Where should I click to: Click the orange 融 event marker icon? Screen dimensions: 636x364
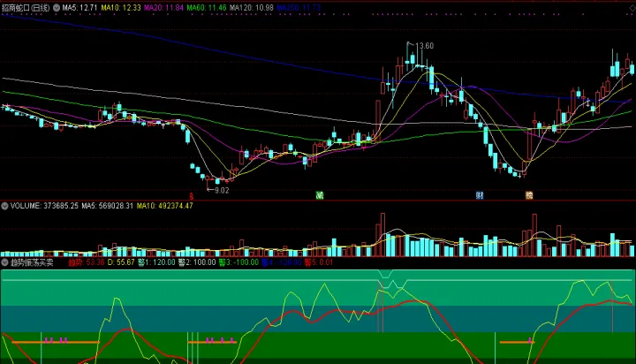point(528,196)
